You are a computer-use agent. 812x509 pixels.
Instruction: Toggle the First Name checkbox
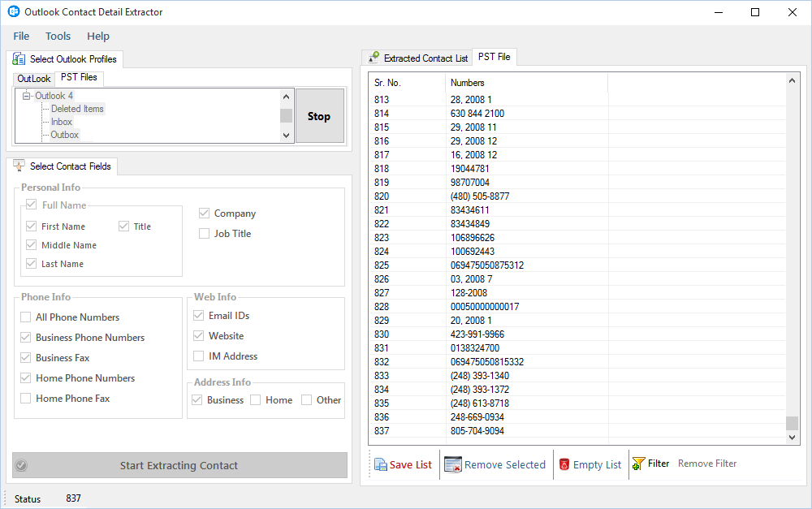click(x=31, y=226)
